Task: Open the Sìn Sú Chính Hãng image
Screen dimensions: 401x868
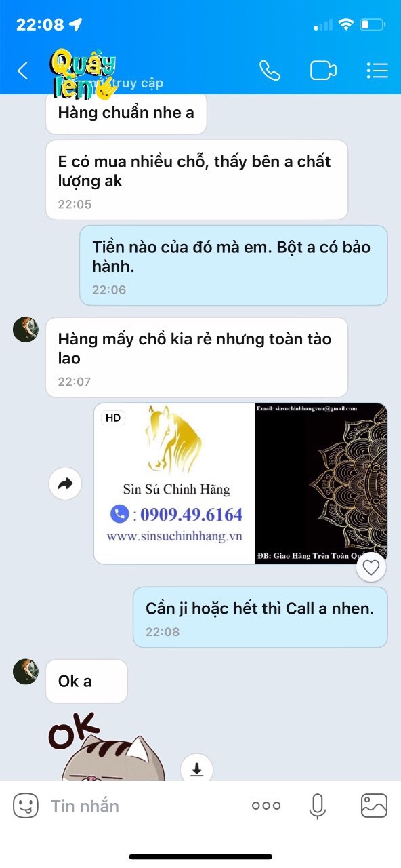Action: [x=240, y=484]
